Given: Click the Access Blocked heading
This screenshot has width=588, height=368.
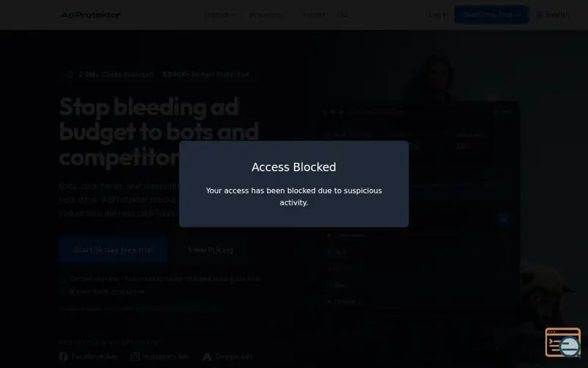Looking at the screenshot, I should click(293, 167).
